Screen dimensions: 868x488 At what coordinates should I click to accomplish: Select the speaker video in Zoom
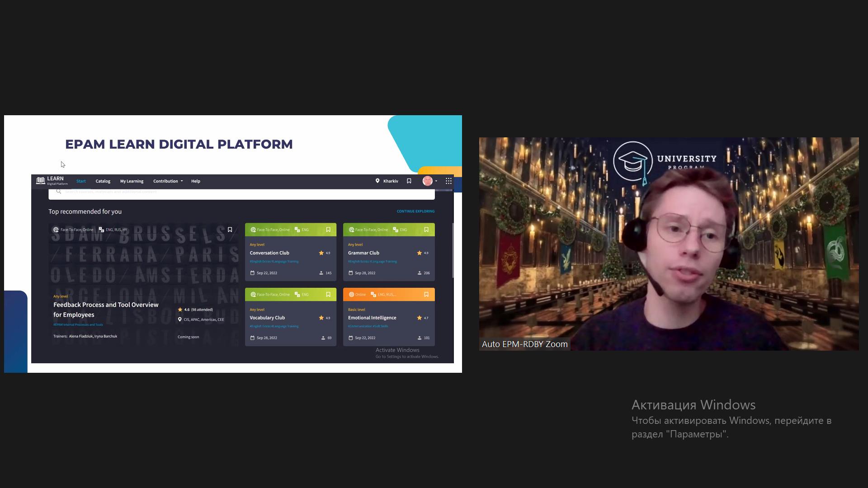669,244
